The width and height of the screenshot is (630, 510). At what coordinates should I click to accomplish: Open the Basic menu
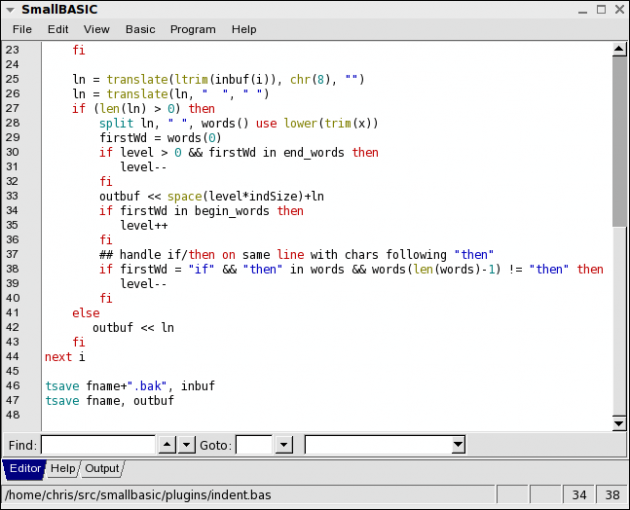140,29
